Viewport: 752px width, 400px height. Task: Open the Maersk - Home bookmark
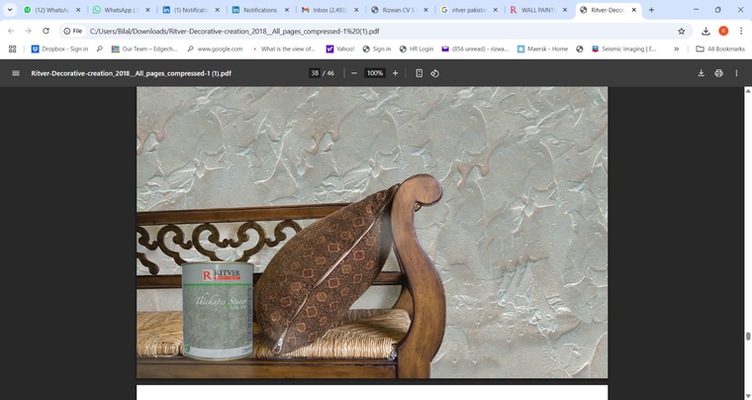(x=542, y=49)
